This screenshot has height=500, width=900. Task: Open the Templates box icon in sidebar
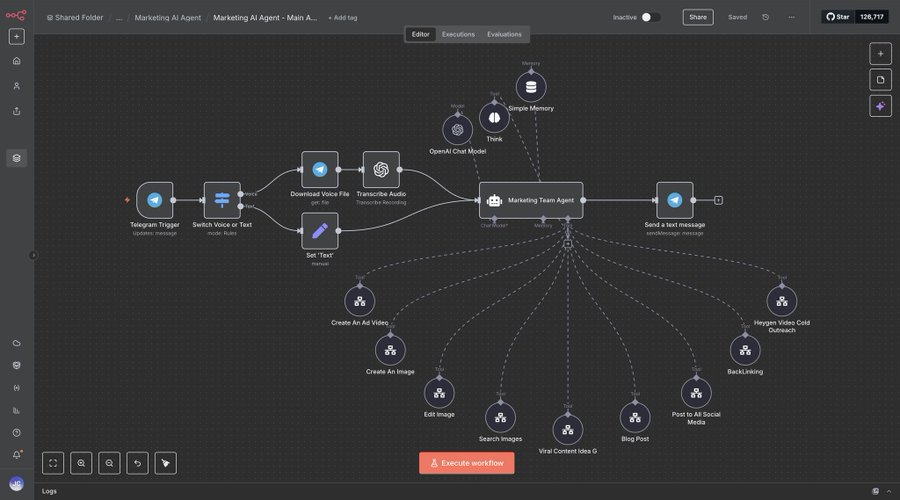tap(17, 366)
